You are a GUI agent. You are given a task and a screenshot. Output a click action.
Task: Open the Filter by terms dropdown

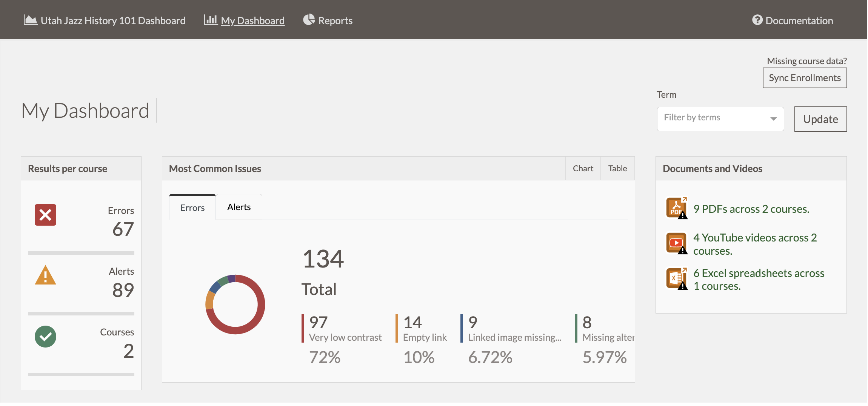pos(720,119)
